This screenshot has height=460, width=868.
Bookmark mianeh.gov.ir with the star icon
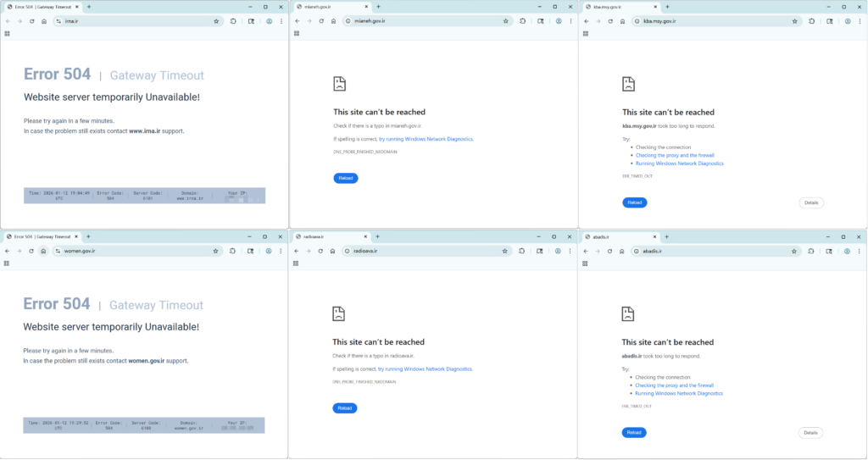(506, 21)
